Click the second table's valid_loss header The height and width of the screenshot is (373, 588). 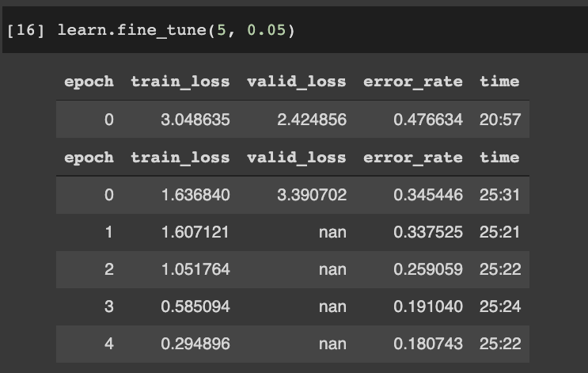click(x=297, y=158)
